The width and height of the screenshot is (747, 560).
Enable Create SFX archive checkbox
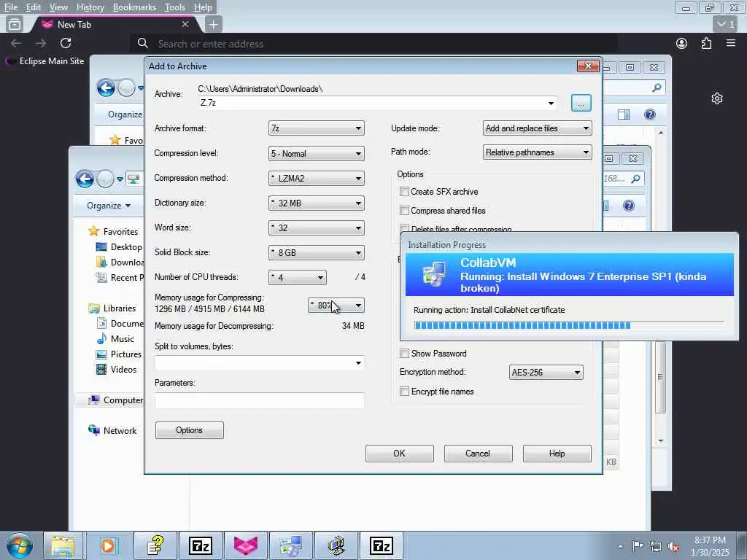(x=404, y=192)
